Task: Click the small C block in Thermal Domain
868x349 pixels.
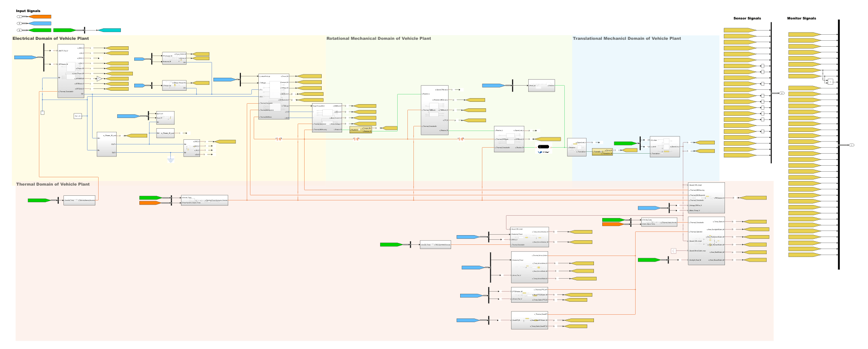Action: click(674, 251)
